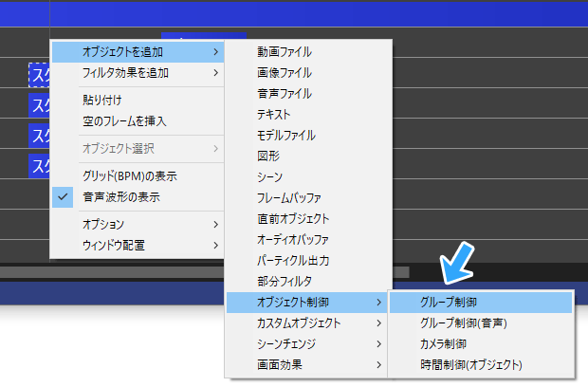Select パーティクル出力 from the list

tap(292, 260)
